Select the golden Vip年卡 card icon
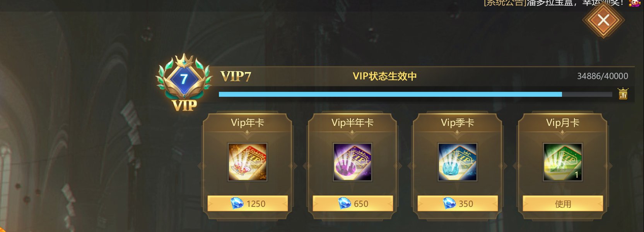The height and width of the screenshot is (232, 644). (x=248, y=162)
